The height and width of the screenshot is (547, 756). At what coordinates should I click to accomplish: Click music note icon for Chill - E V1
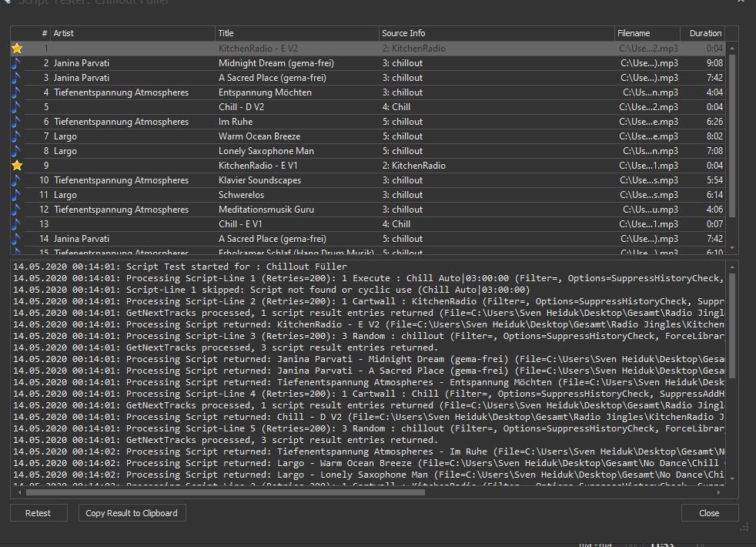pyautogui.click(x=16, y=224)
